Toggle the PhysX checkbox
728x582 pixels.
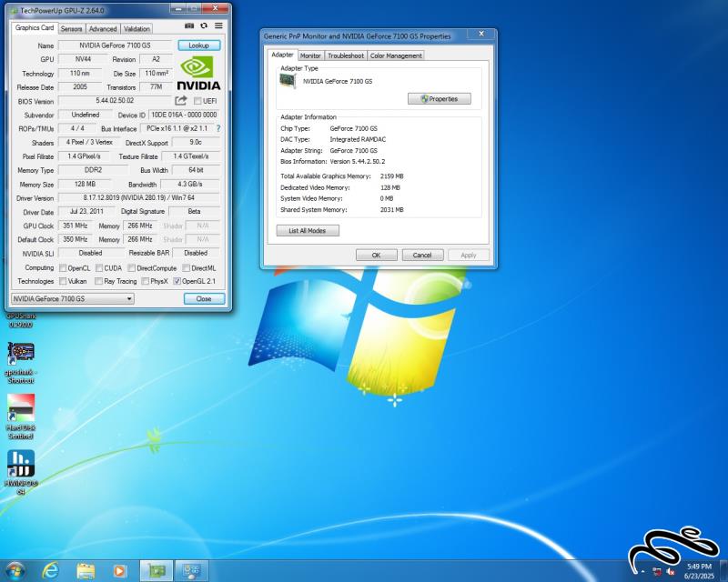(x=145, y=281)
